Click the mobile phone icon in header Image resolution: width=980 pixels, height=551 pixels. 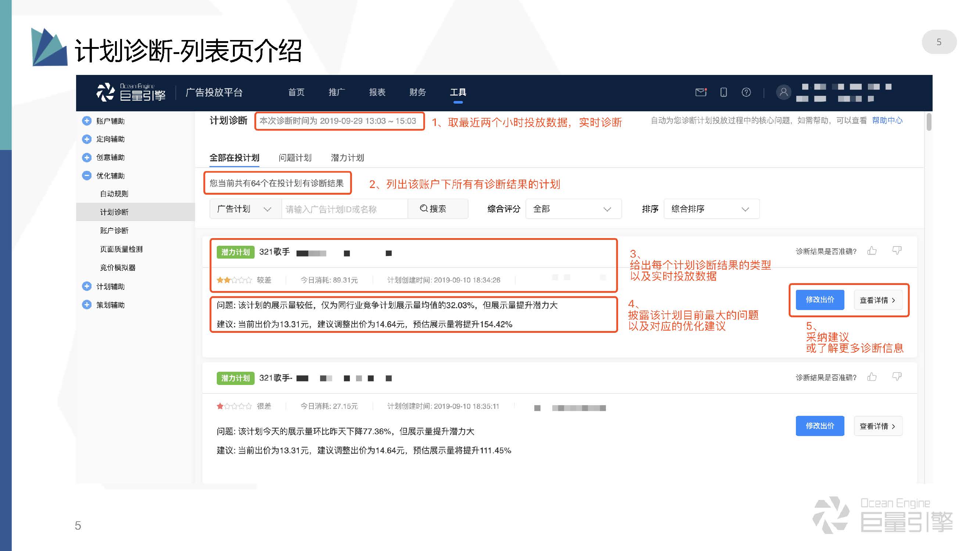[x=723, y=93]
